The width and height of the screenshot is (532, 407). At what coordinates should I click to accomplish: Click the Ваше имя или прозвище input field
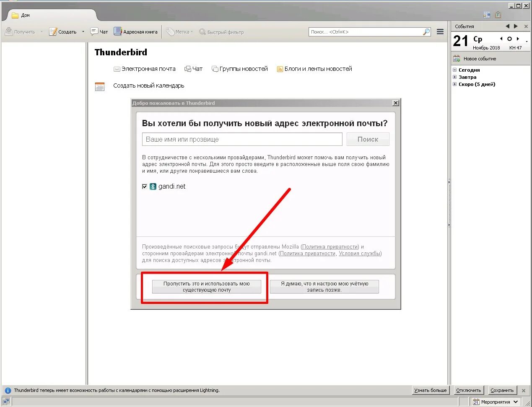[242, 139]
